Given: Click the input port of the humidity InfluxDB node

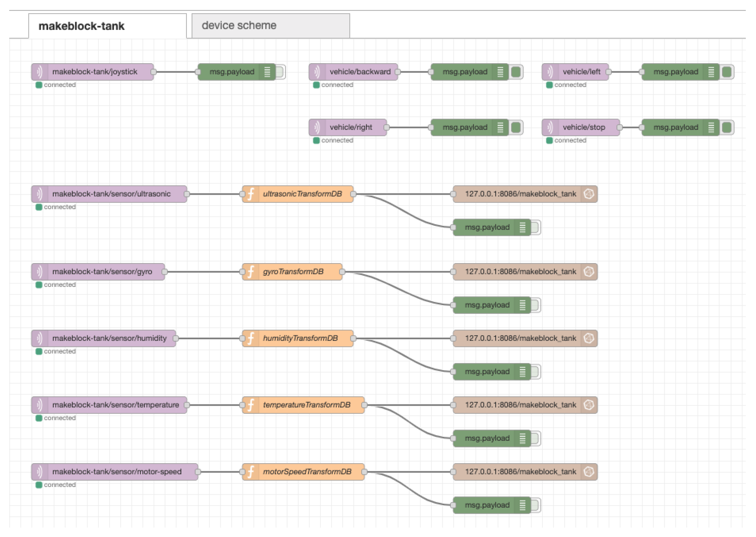Looking at the screenshot, I should [x=453, y=339].
